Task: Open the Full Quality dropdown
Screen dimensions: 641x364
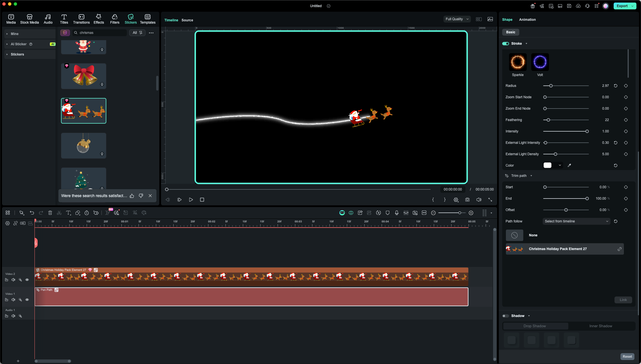Action: [457, 19]
